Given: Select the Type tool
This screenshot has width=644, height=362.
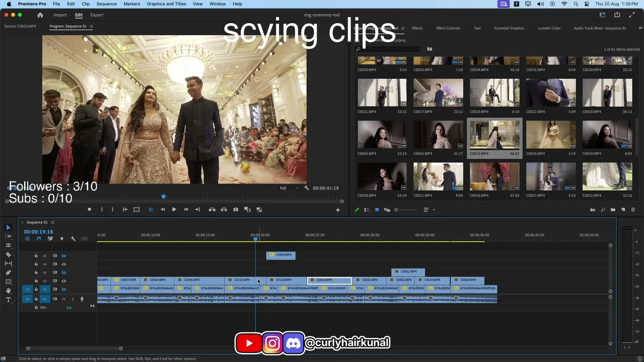Looking at the screenshot, I should tap(8, 300).
